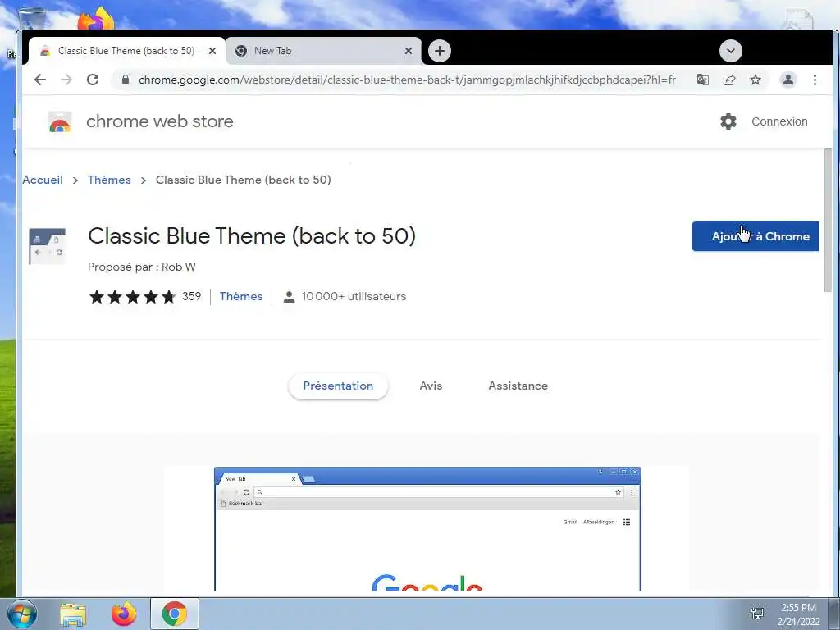
Task: Bookmark this page with the star icon
Action: coord(756,80)
